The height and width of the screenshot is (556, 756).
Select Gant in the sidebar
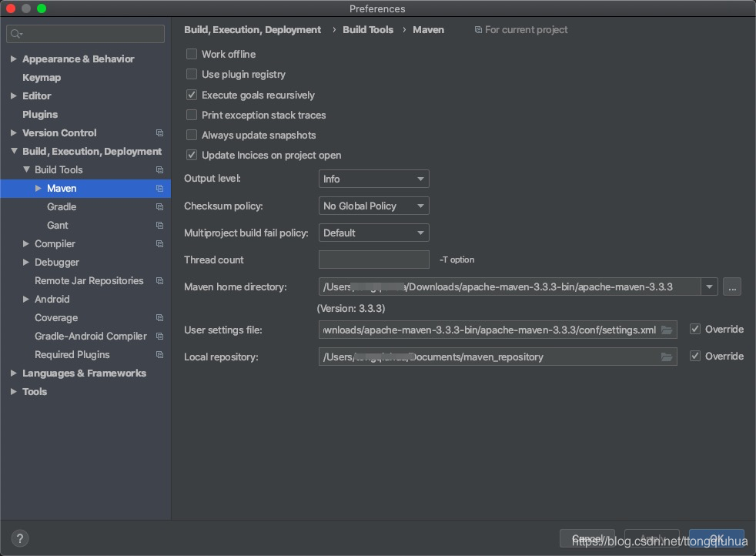tap(58, 225)
